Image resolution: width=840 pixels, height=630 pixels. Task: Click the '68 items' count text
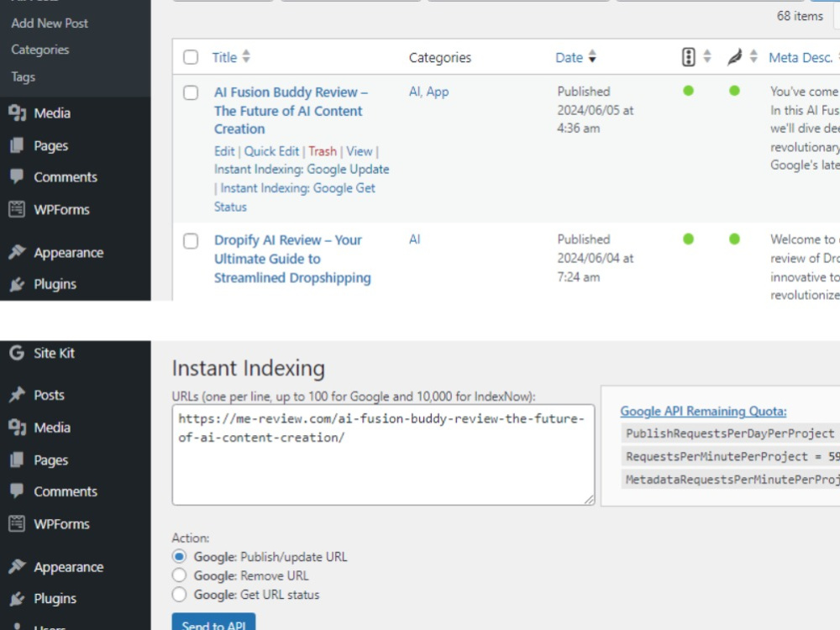coord(800,16)
